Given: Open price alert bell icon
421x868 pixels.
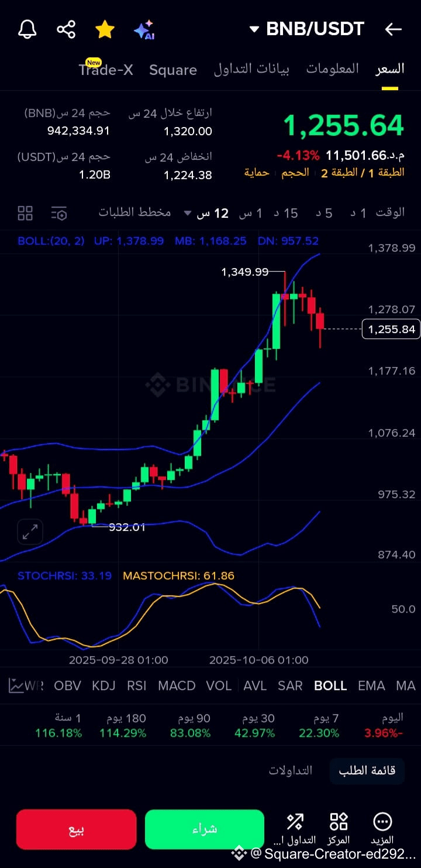Looking at the screenshot, I should (x=27, y=29).
